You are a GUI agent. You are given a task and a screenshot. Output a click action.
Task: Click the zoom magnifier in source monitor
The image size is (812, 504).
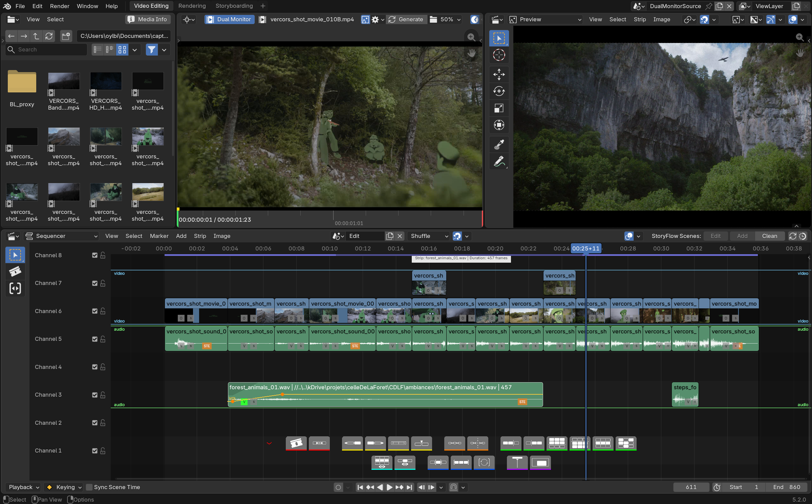click(x=471, y=37)
